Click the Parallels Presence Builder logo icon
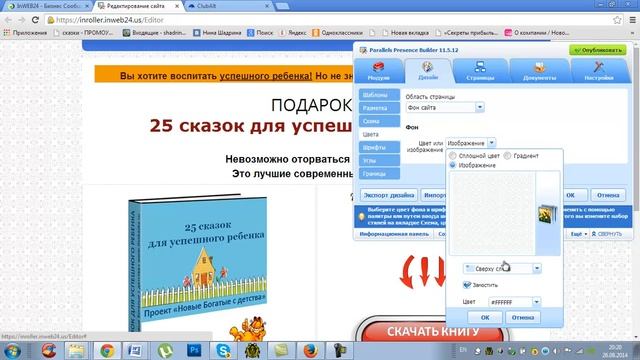 click(363, 50)
